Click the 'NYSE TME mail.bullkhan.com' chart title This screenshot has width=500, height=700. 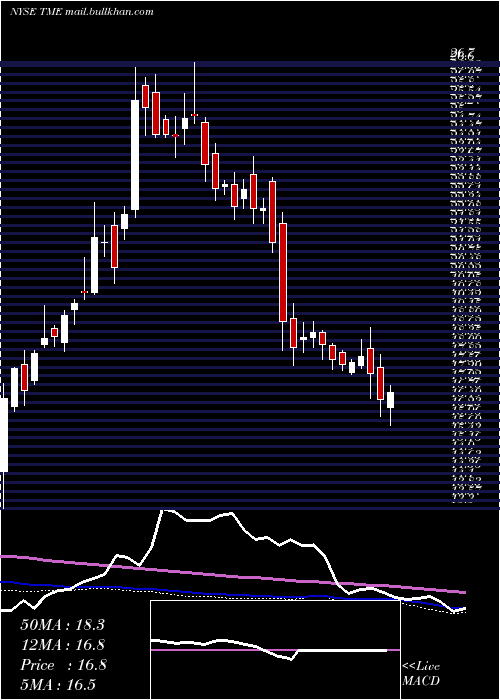(x=82, y=12)
